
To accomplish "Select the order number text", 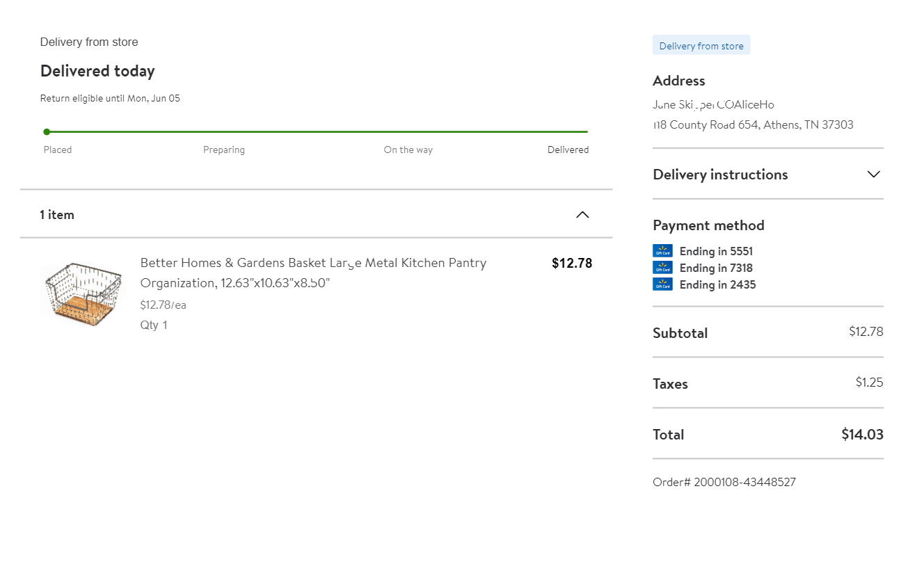I will click(x=724, y=482).
